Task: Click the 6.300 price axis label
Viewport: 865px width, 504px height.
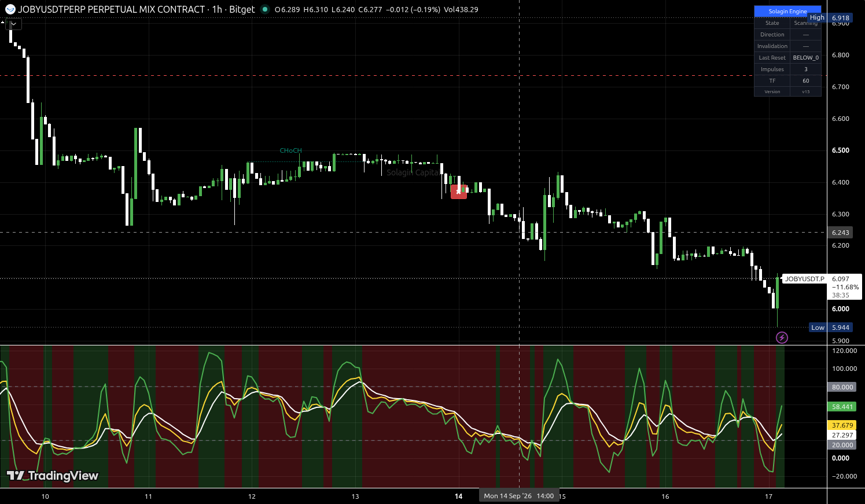Action: click(841, 214)
